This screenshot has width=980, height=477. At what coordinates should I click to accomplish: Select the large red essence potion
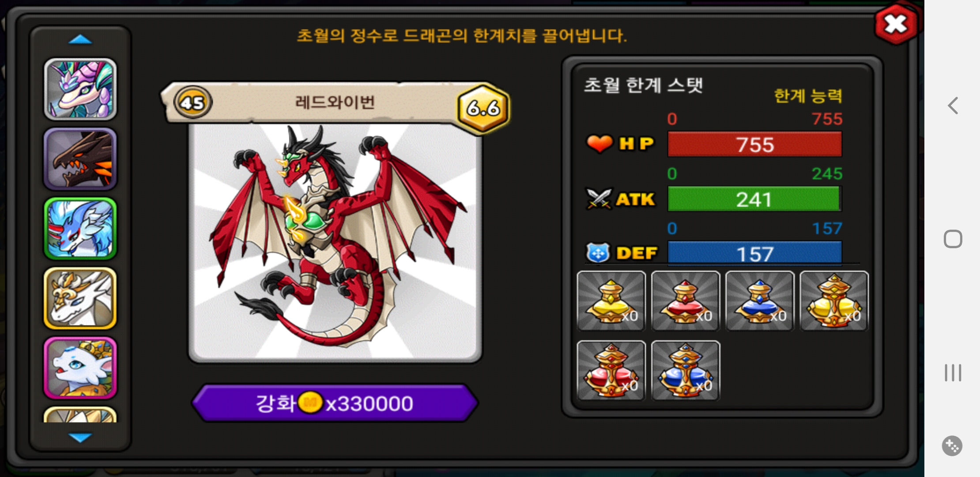[x=611, y=371]
